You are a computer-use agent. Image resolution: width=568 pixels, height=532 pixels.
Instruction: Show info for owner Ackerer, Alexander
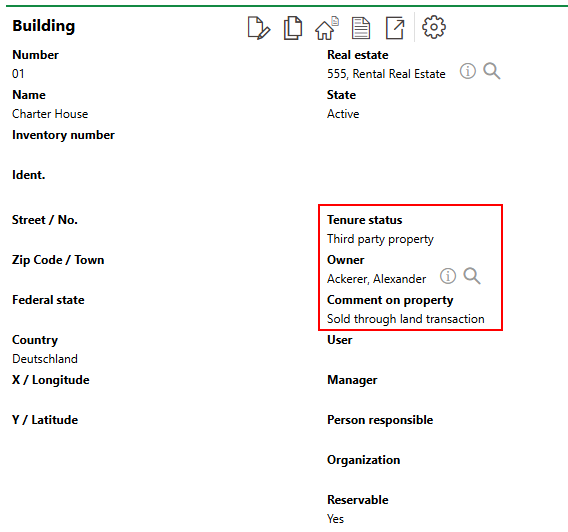(448, 276)
